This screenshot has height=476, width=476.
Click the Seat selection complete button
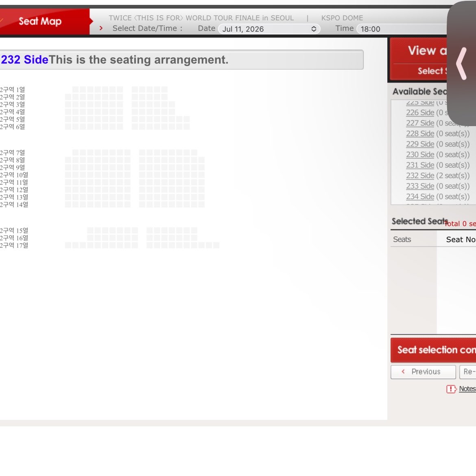(x=433, y=350)
